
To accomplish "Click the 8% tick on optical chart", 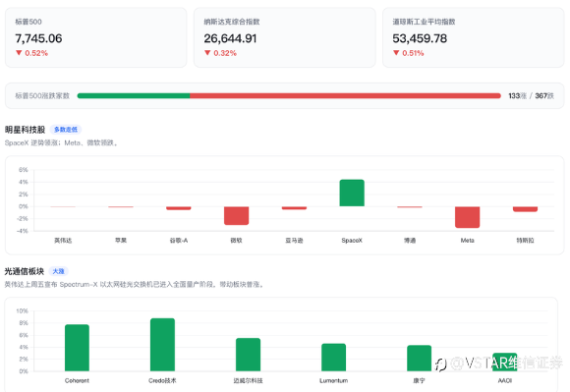I will coord(24,323).
